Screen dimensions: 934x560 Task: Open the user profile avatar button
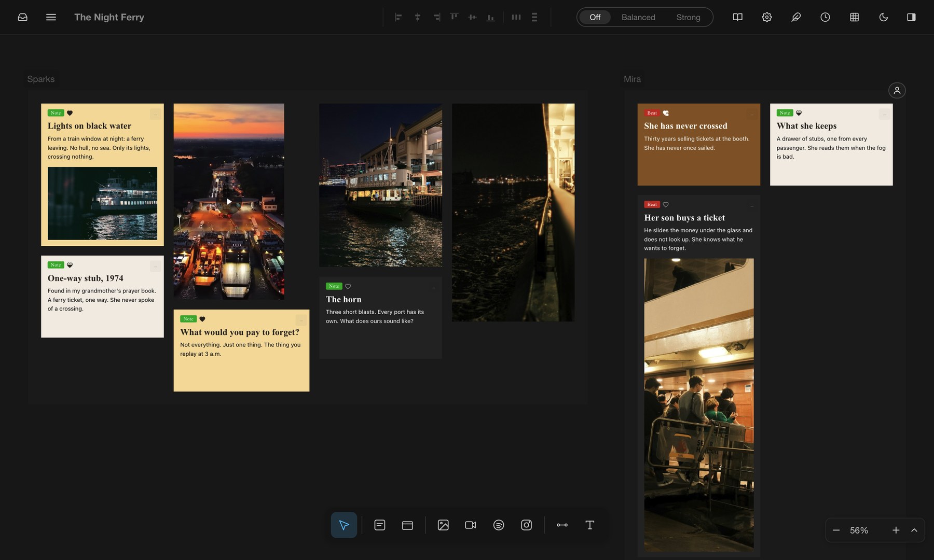click(897, 90)
